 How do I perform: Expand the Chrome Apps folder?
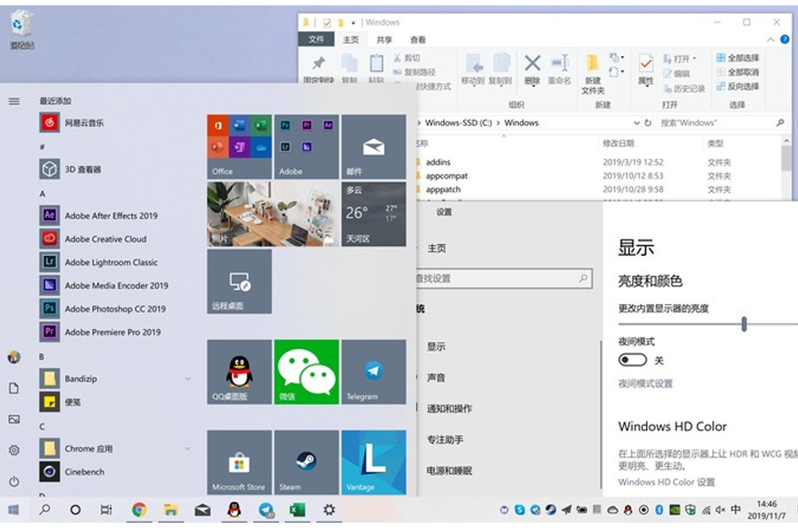click(x=188, y=448)
